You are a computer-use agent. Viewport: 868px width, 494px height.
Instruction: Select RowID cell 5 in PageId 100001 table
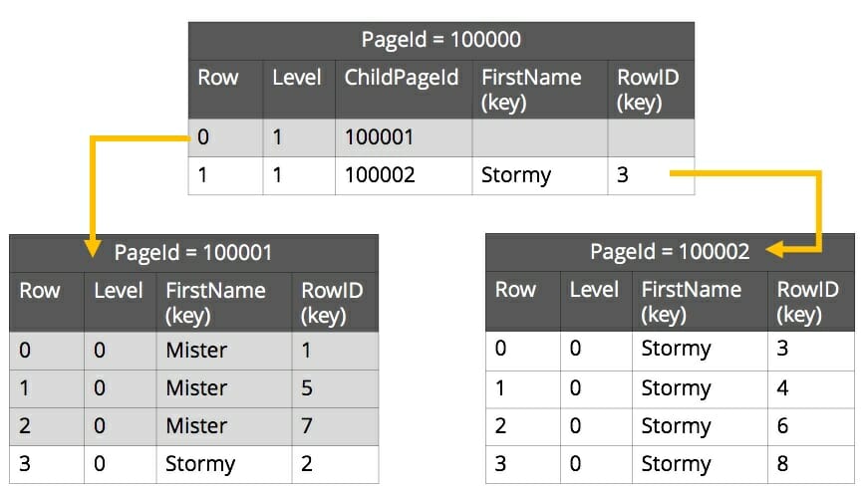(308, 388)
